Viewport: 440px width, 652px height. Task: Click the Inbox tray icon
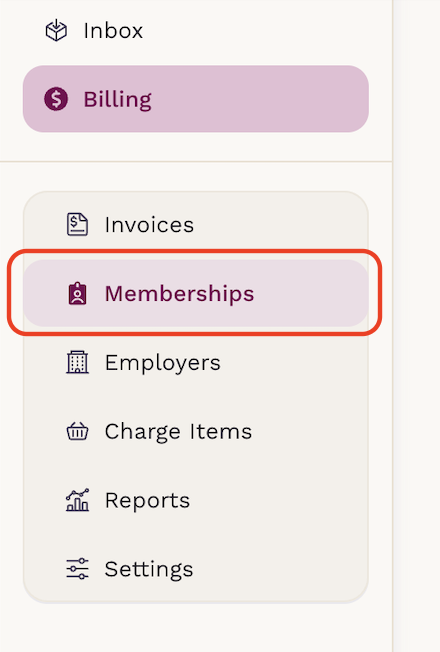click(x=56, y=31)
